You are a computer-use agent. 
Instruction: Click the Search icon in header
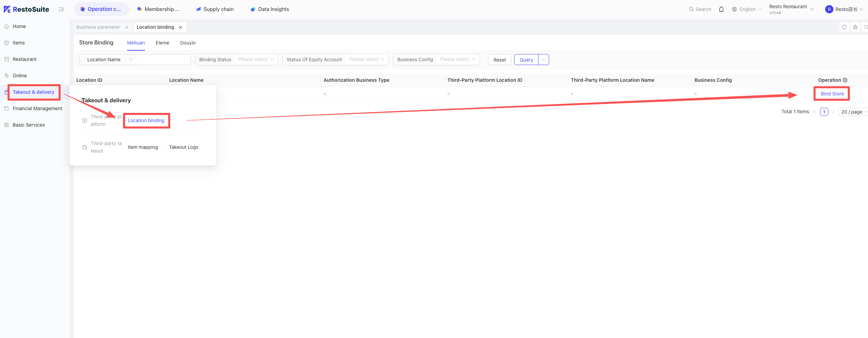click(x=691, y=9)
